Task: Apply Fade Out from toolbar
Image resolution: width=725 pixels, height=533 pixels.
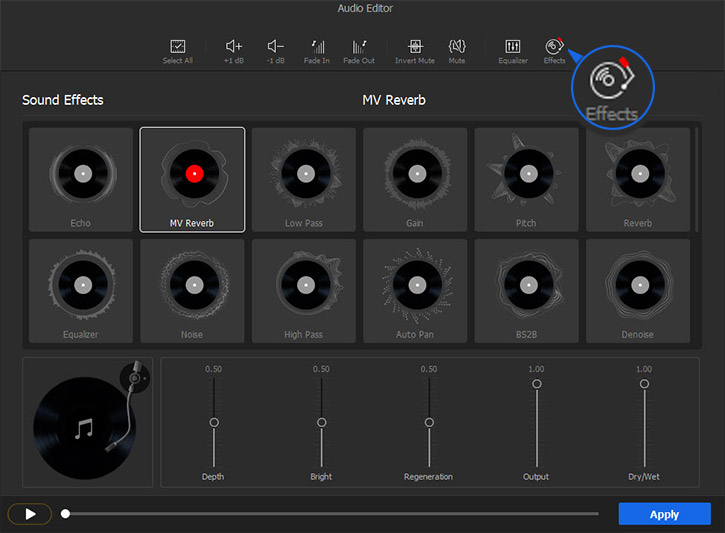Action: [359, 47]
